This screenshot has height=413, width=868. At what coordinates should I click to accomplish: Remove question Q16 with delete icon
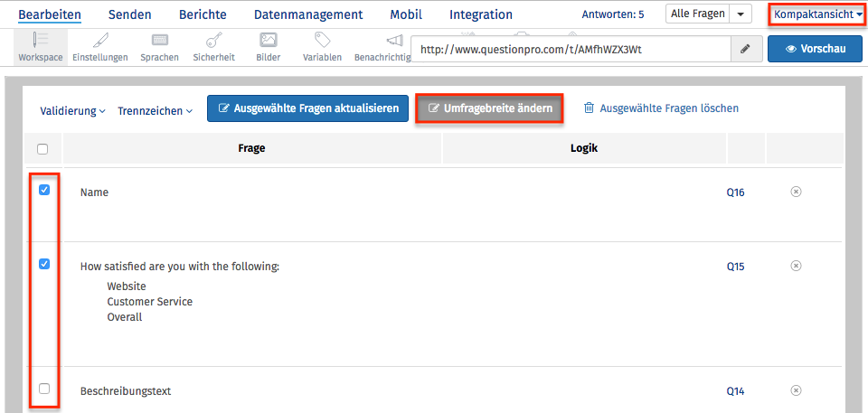click(x=796, y=192)
